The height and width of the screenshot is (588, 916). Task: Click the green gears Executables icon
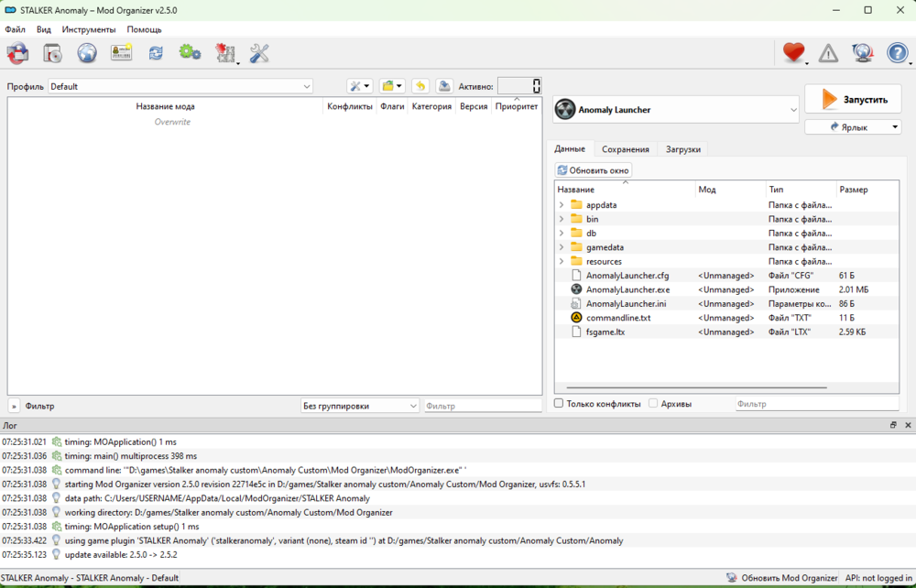pos(190,53)
